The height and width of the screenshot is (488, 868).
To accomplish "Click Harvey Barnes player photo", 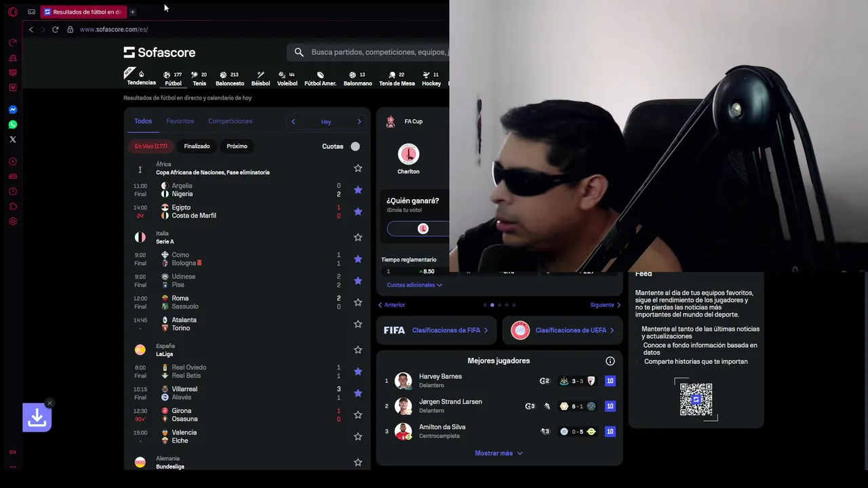I will [x=403, y=380].
